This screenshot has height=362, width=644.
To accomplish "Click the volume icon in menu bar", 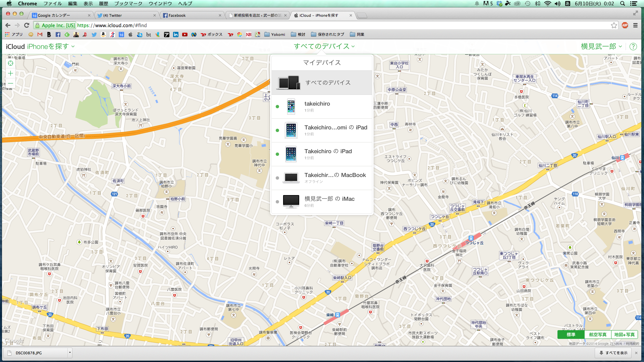I will click(x=557, y=4).
